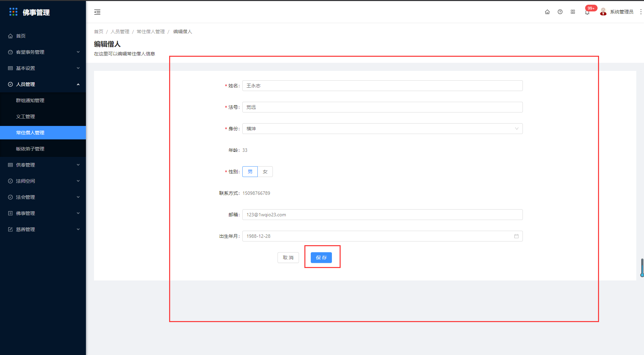Click the age value 33
Screen dimensions: 644x355
245,150
